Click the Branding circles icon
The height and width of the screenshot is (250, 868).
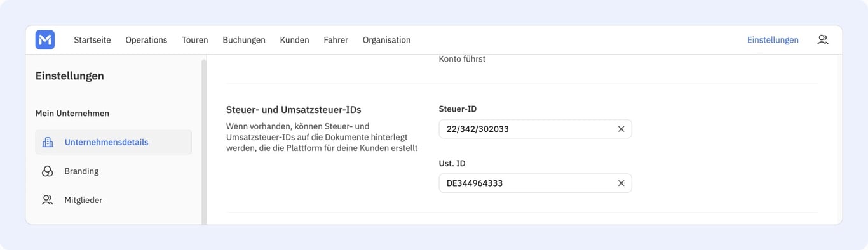(x=48, y=171)
